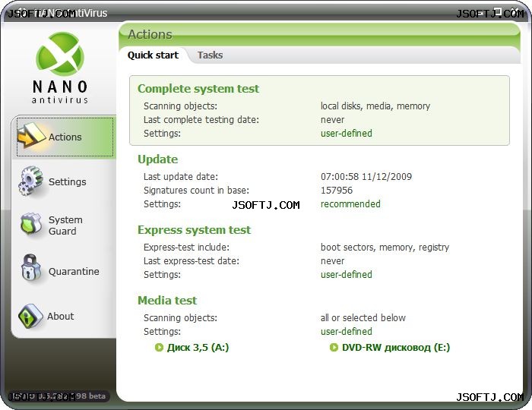532x410 pixels.
Task: Click 'Last express-test date:' label
Action: [x=192, y=261]
